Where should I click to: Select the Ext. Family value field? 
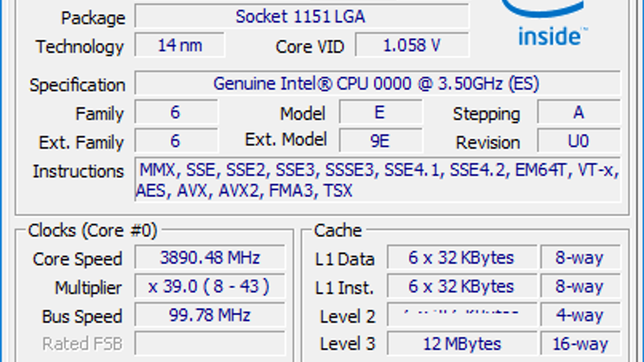(x=176, y=141)
